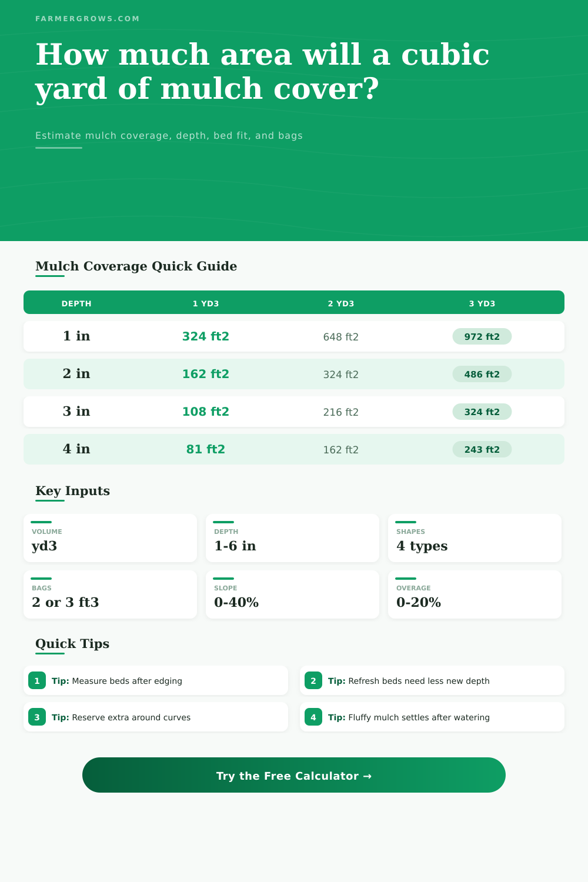This screenshot has width=588, height=882.
Task: Select tip badge number 2
Action: pyautogui.click(x=313, y=680)
